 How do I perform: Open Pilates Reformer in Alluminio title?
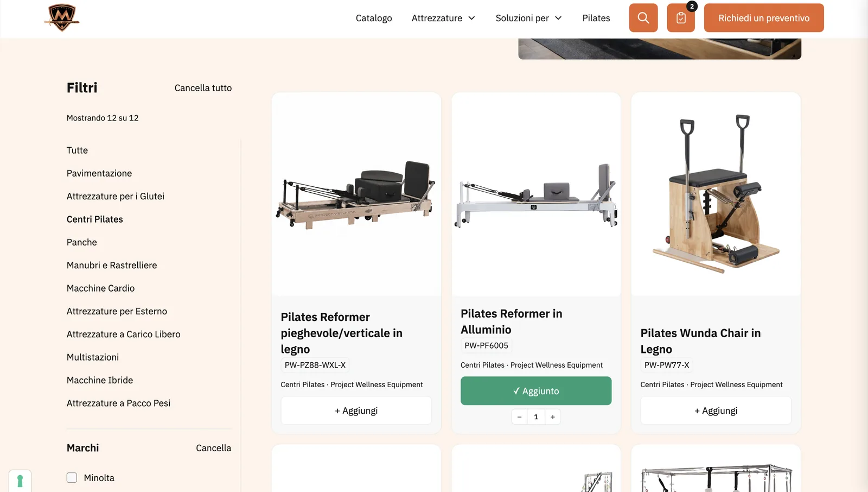point(512,321)
